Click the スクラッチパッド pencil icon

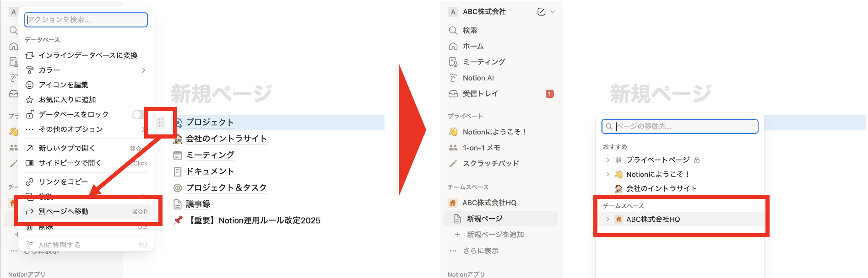point(453,163)
